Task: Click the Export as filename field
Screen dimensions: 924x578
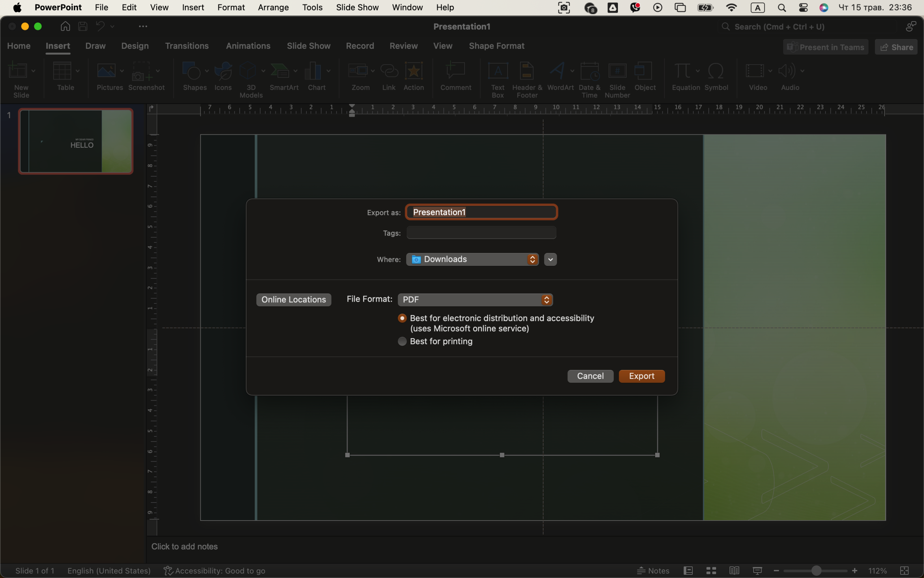Action: tap(481, 212)
